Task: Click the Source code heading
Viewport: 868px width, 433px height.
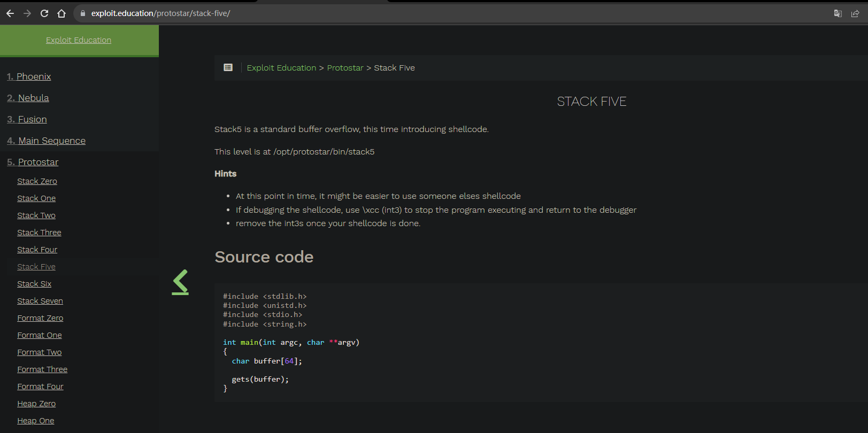Action: point(264,257)
